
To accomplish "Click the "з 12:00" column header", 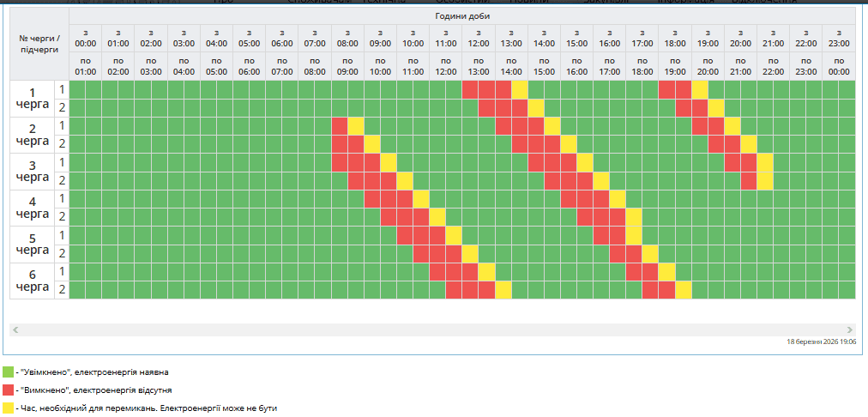I will coord(478,39).
